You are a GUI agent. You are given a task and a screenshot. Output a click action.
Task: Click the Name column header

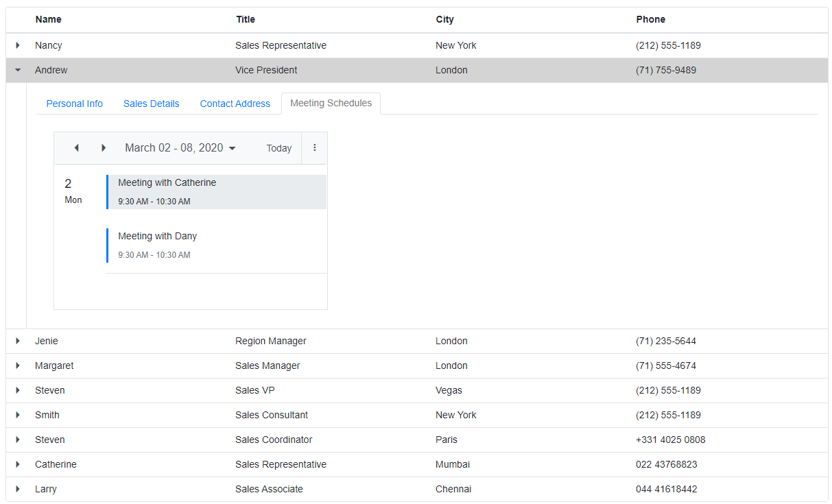coord(49,19)
